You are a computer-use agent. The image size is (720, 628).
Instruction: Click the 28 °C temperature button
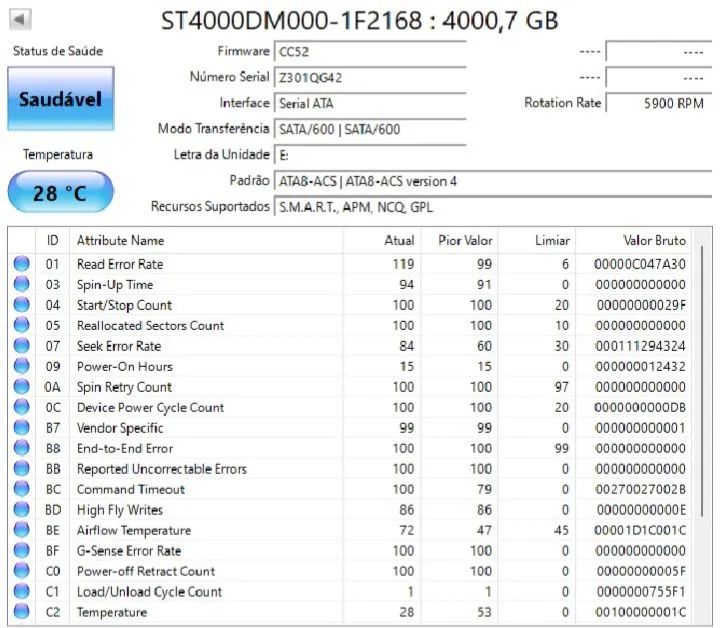point(61,192)
